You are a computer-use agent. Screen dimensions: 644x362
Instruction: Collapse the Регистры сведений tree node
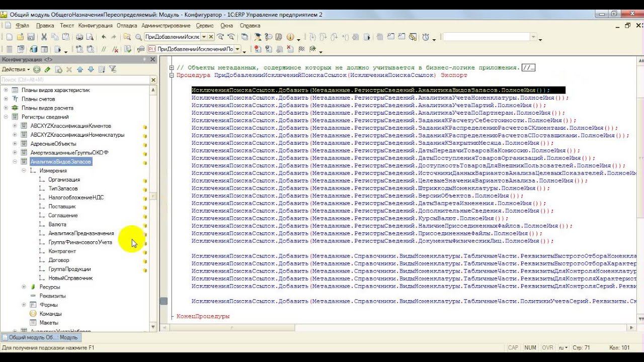(6, 117)
